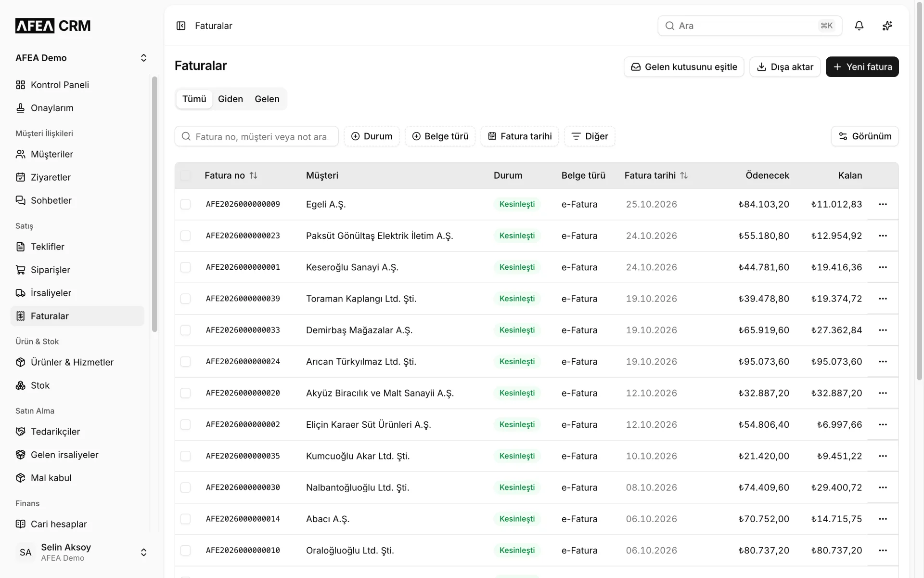Expand the AFEA Demo workspace switcher
This screenshot has height=578, width=924.
tap(81, 58)
